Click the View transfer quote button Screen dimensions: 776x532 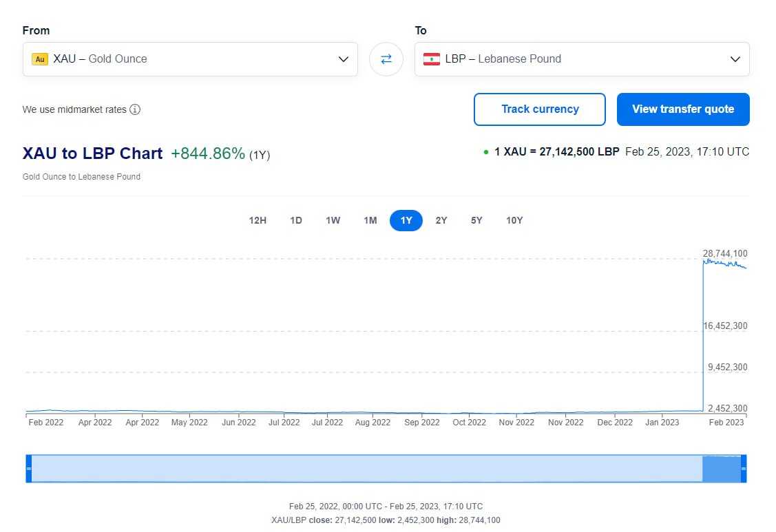(683, 109)
